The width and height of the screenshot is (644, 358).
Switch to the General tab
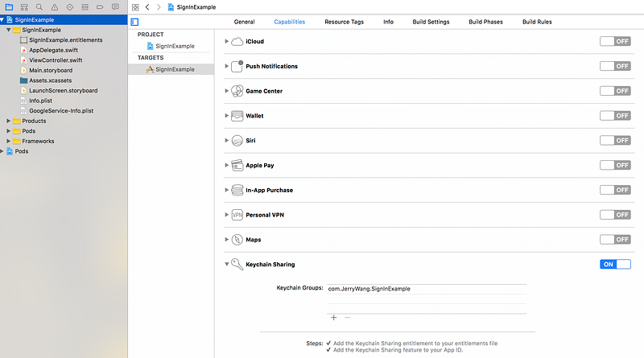point(245,22)
